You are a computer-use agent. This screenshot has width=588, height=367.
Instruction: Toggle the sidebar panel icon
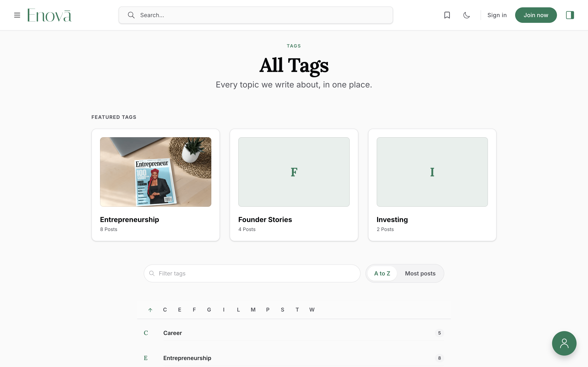(570, 15)
